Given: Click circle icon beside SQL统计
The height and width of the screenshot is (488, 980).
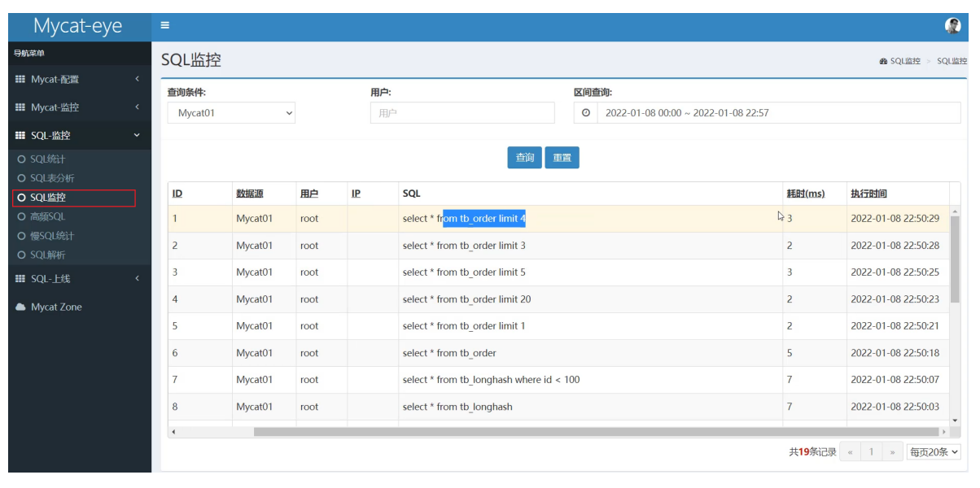Looking at the screenshot, I should [21, 159].
